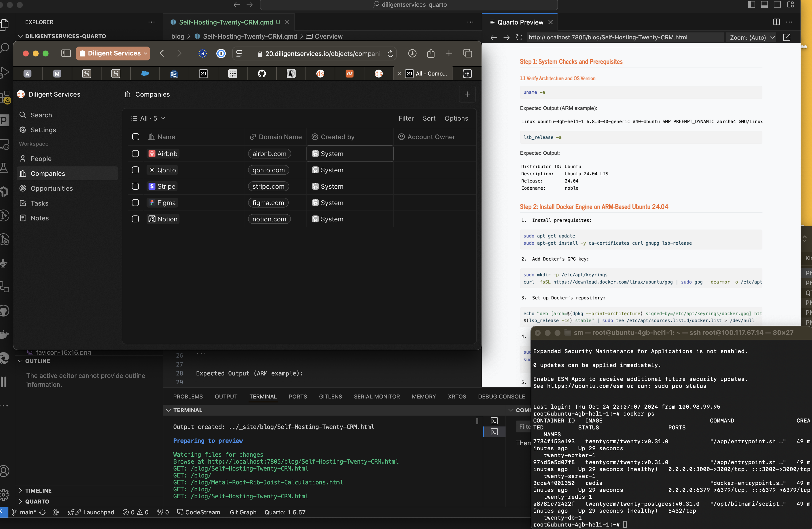
Task: Show Safari tab overview
Action: tap(467, 53)
